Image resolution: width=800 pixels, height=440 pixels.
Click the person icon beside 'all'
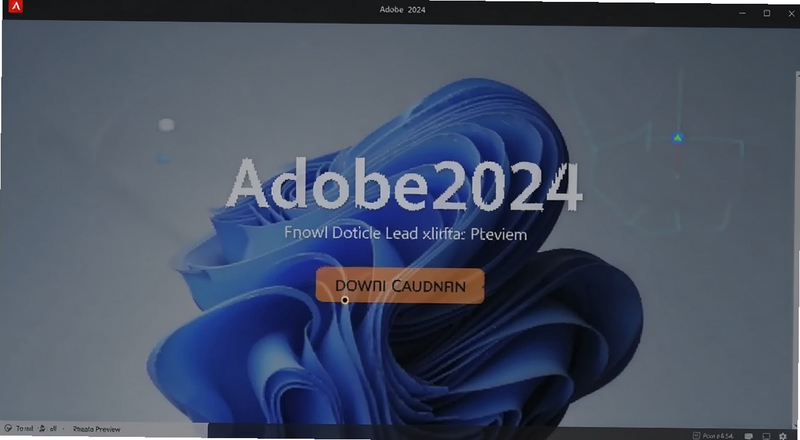coord(42,429)
